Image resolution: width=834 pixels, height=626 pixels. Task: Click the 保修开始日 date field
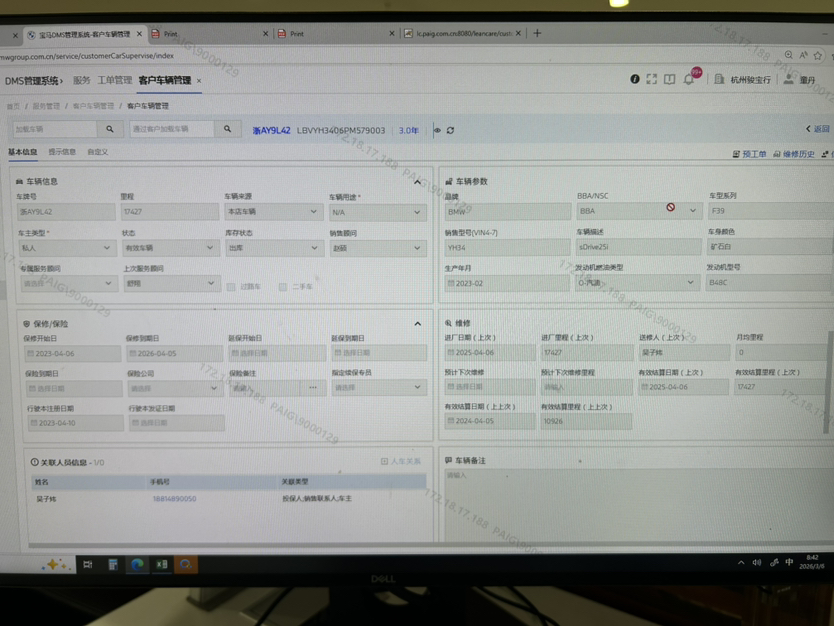click(x=71, y=354)
